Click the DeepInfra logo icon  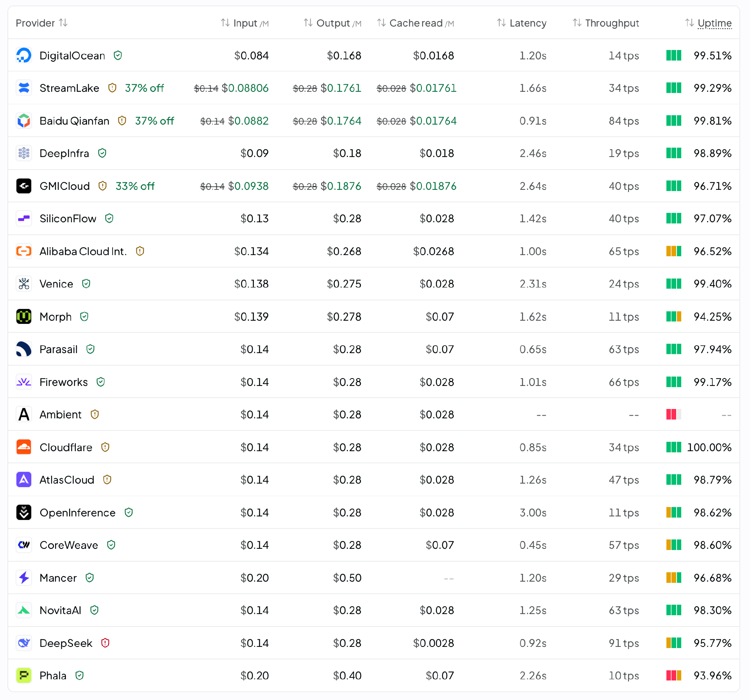[x=24, y=153]
